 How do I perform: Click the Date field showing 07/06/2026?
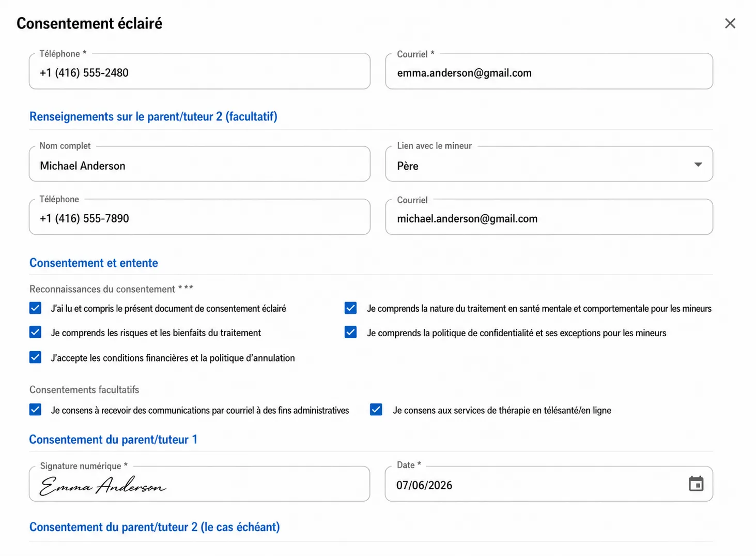pos(549,484)
